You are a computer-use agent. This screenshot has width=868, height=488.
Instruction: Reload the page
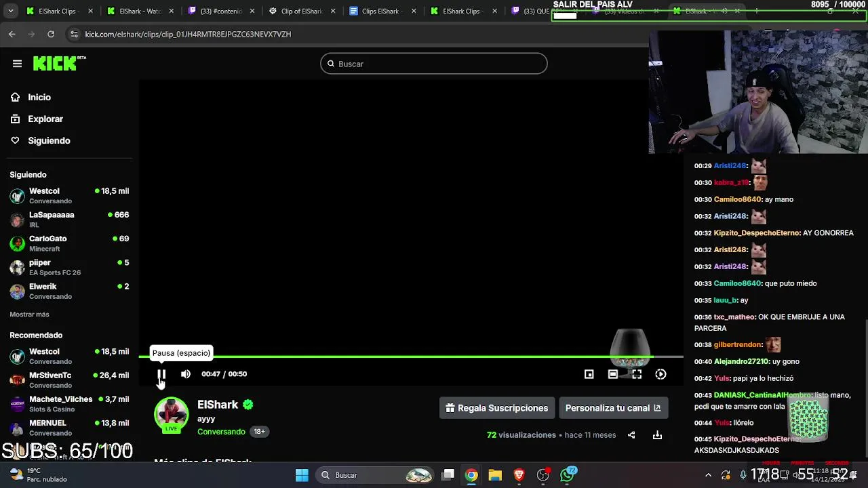(51, 34)
